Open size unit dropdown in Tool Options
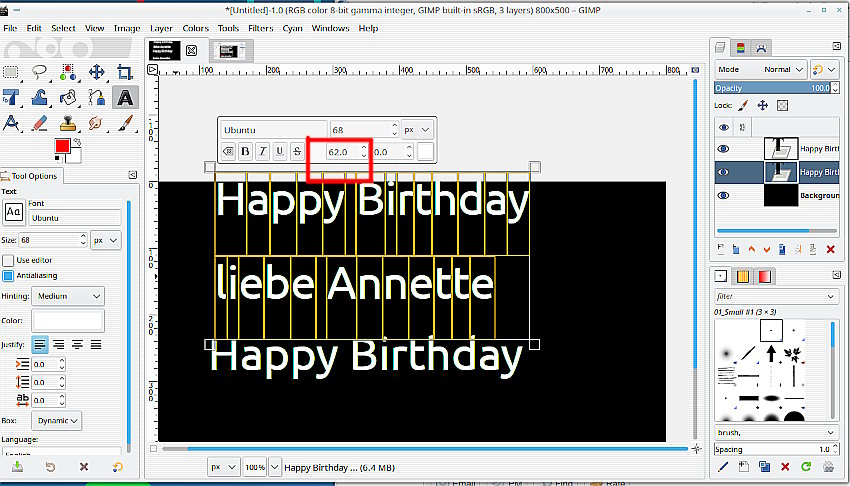850x486 pixels. 105,240
